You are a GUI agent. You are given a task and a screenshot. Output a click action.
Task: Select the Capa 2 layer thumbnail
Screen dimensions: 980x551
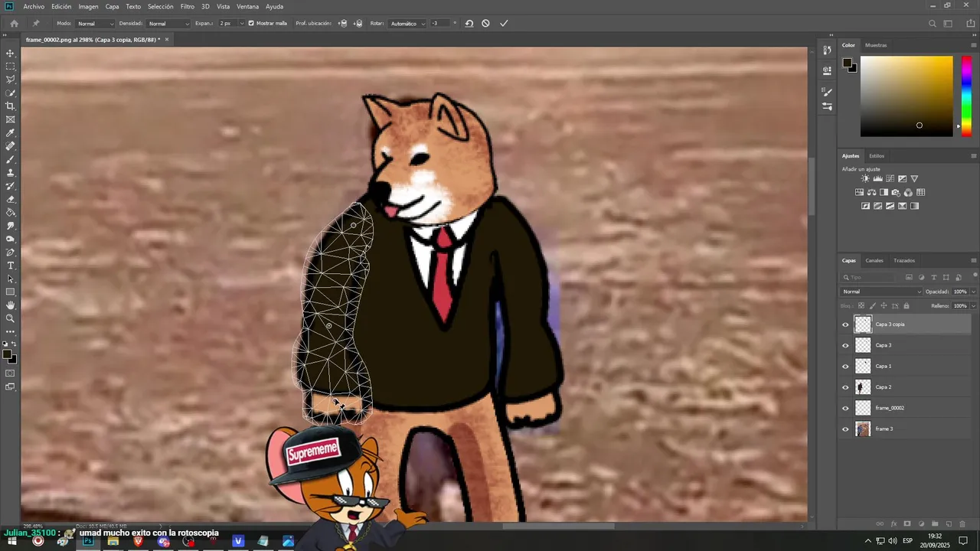[x=863, y=387]
